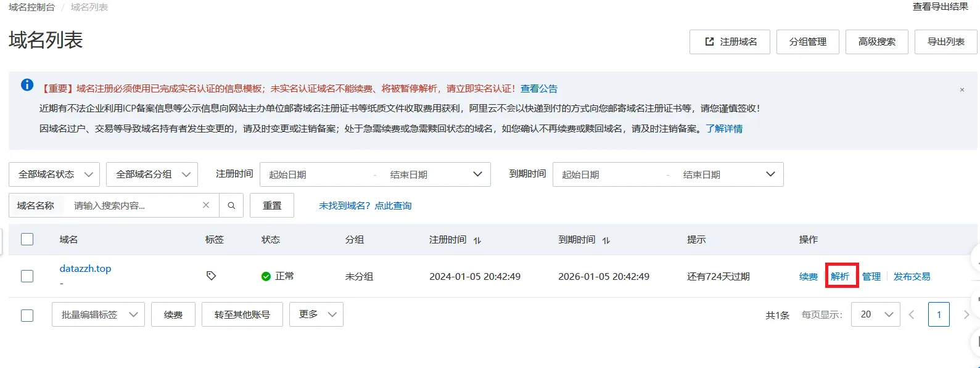This screenshot has height=368, width=980.
Task: Click the 域名控制台 breadcrumb
Action: (31, 7)
